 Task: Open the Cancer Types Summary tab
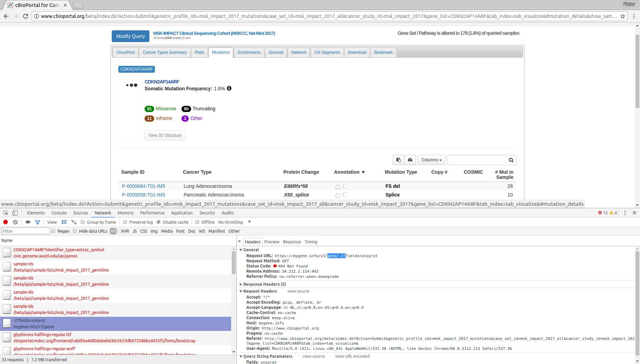165,52
